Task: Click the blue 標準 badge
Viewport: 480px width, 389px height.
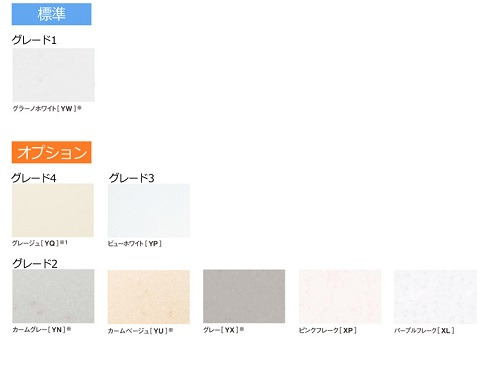Action: point(52,14)
